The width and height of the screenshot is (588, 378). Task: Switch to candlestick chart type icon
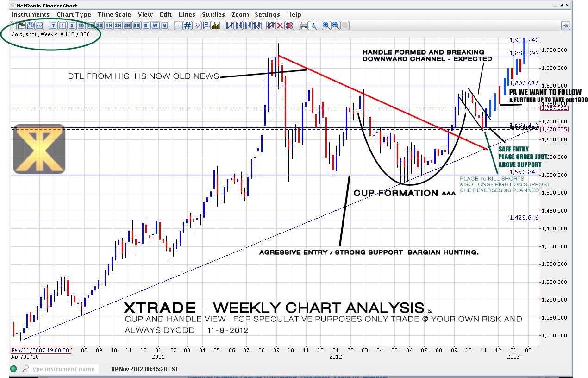click(x=21, y=25)
